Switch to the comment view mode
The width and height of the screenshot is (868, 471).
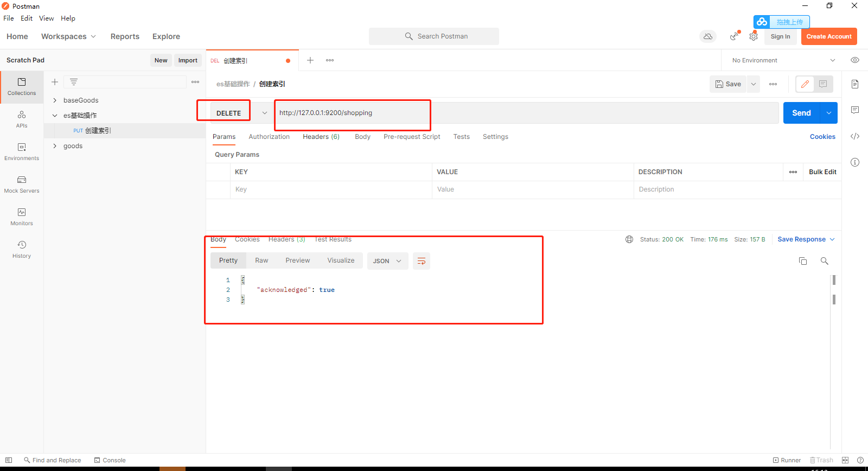823,84
